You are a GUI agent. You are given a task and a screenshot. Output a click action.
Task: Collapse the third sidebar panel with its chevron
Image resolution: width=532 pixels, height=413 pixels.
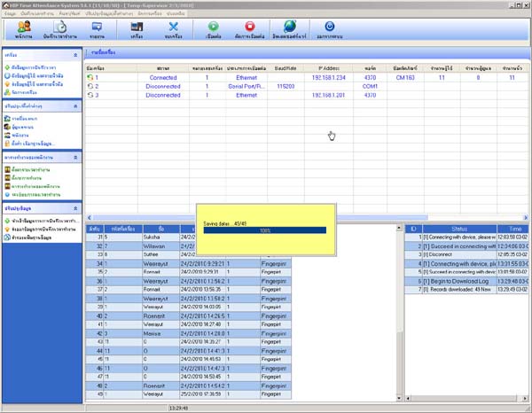pyautogui.click(x=75, y=158)
